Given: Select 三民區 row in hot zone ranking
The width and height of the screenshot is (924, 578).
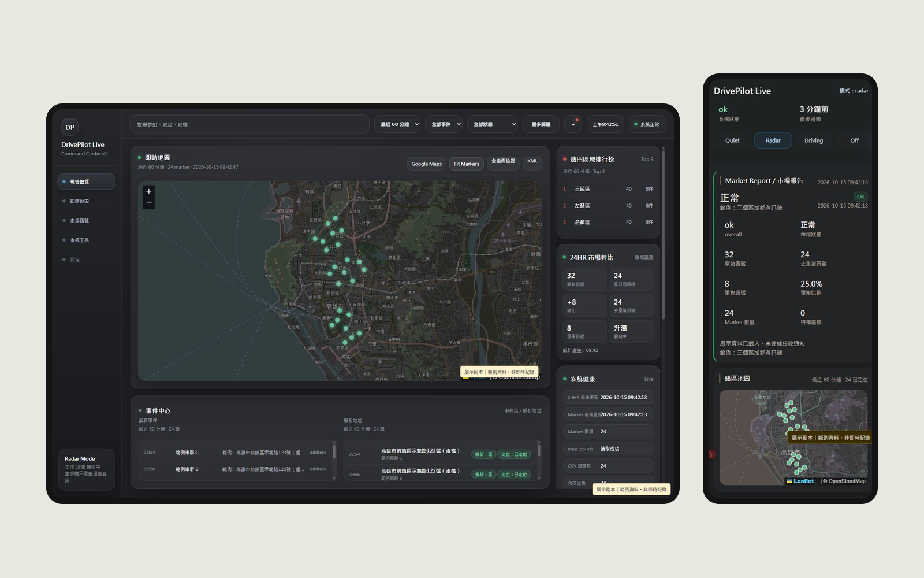Looking at the screenshot, I should pyautogui.click(x=608, y=189).
